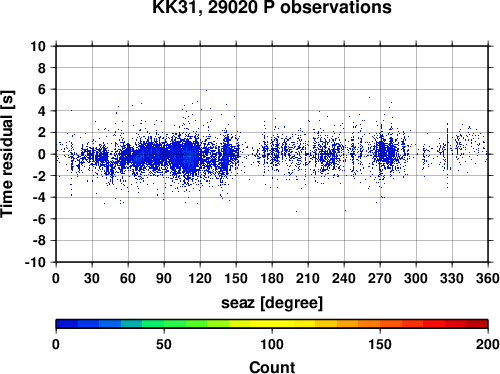Click the x-axis tick label '300'
The image size is (500, 374).
416,278
